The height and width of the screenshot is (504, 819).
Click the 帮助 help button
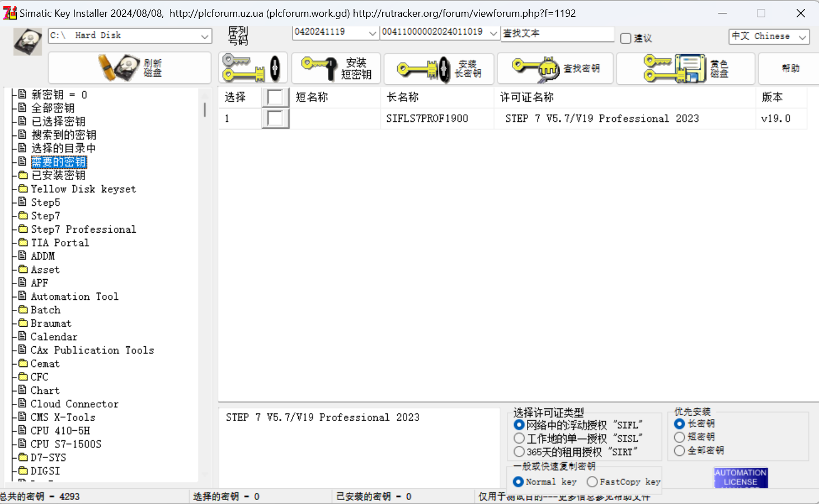tap(790, 69)
